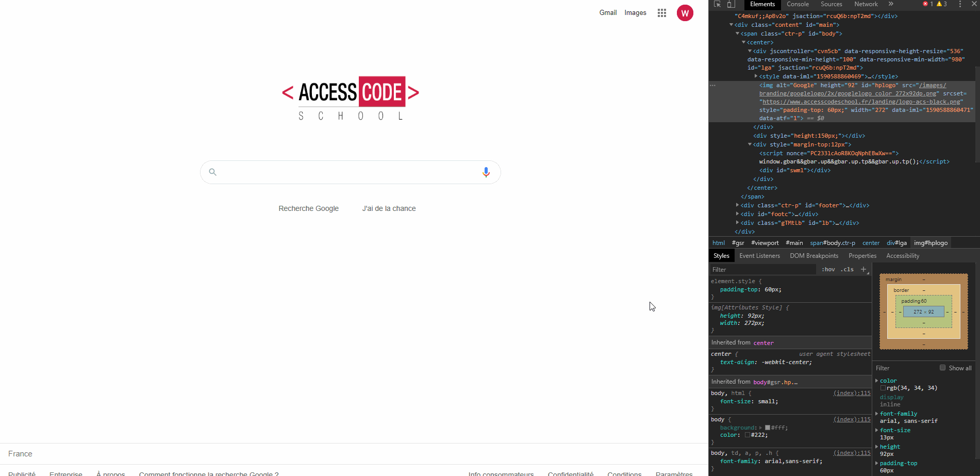Select div#lga in the breadcrumb
Screen dimensions: 980x476
(x=896, y=243)
